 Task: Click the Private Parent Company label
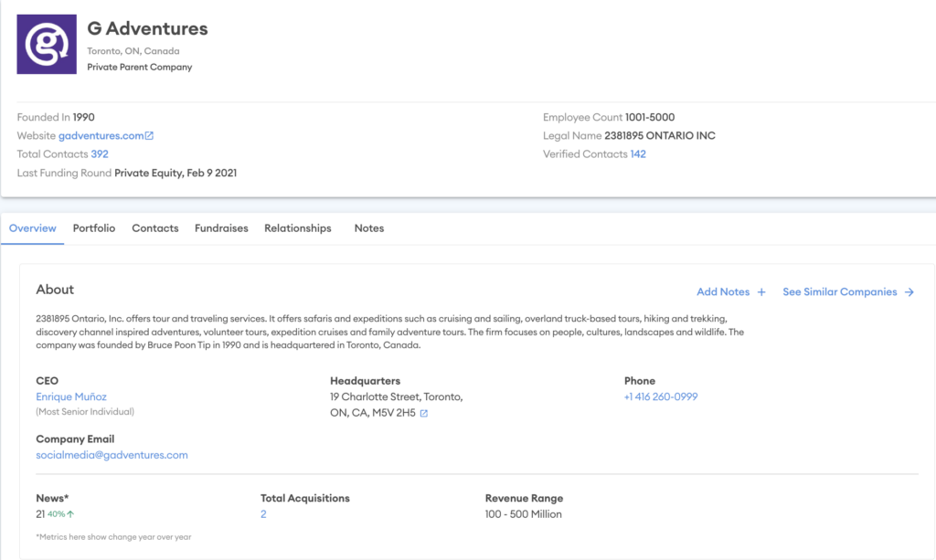(x=140, y=67)
